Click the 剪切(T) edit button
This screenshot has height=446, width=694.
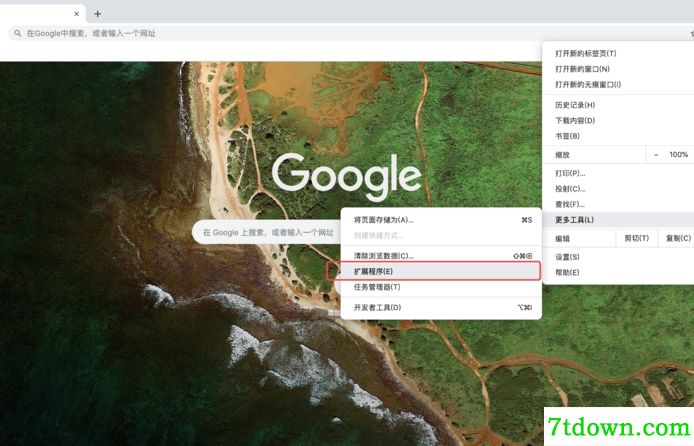pyautogui.click(x=636, y=238)
